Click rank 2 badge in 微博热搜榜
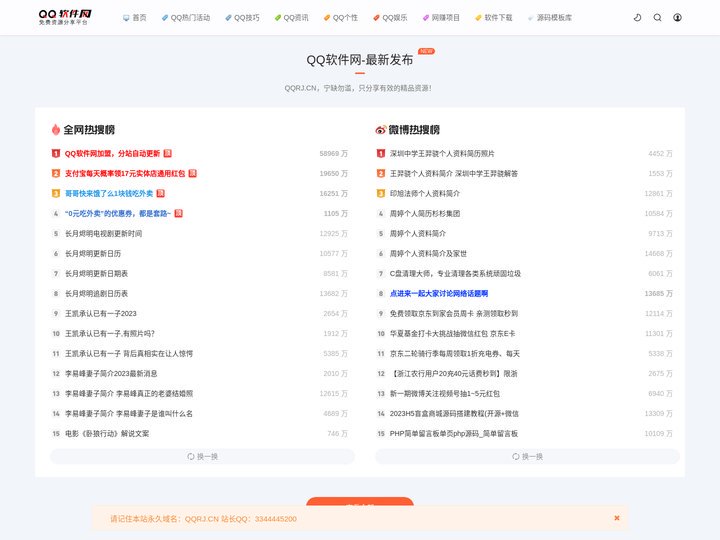The width and height of the screenshot is (720, 540). click(x=381, y=173)
